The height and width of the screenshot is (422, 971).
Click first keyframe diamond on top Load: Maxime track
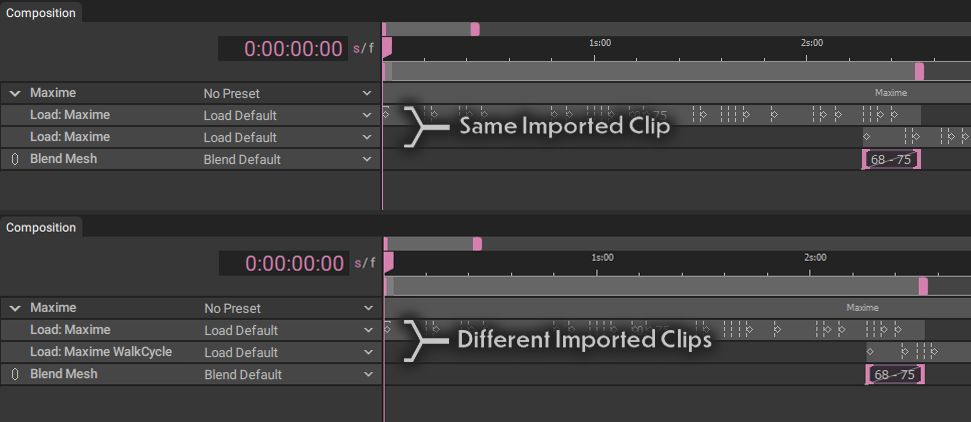tap(386, 114)
